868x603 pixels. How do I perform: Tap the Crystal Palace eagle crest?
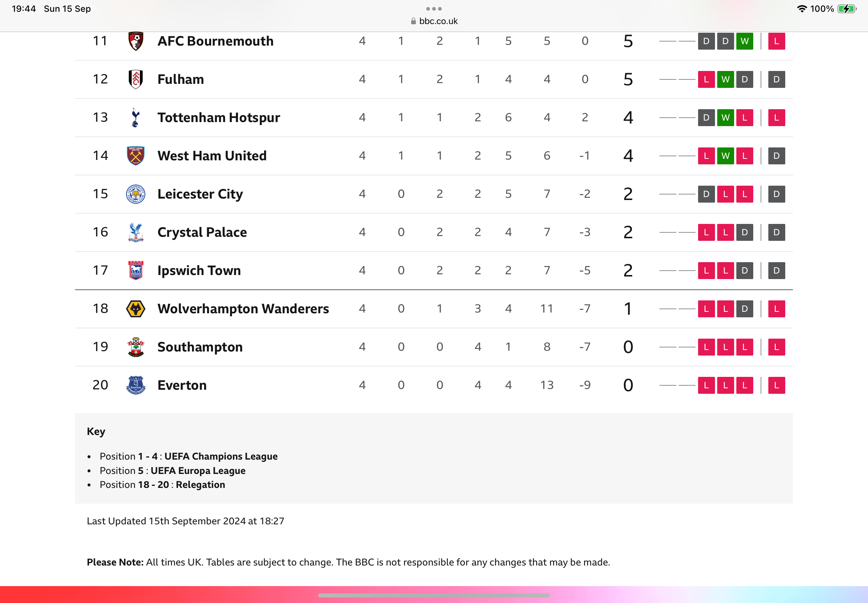136,232
